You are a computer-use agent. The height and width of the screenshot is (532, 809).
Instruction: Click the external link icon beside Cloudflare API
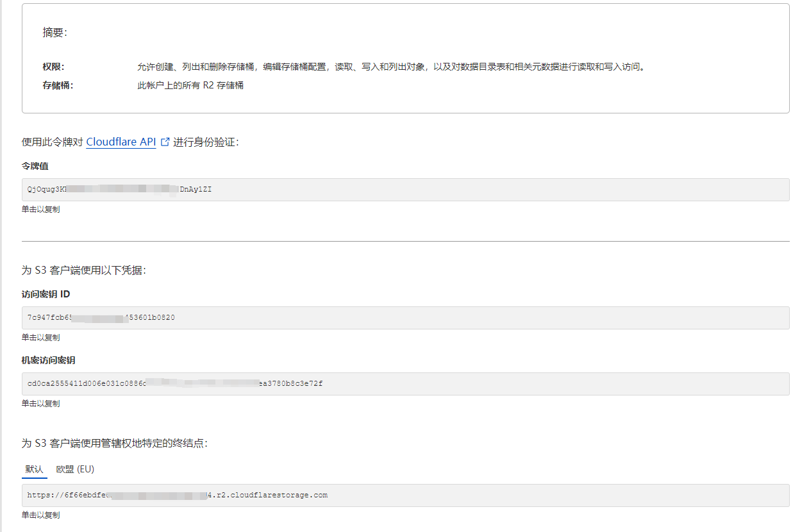[x=165, y=142]
